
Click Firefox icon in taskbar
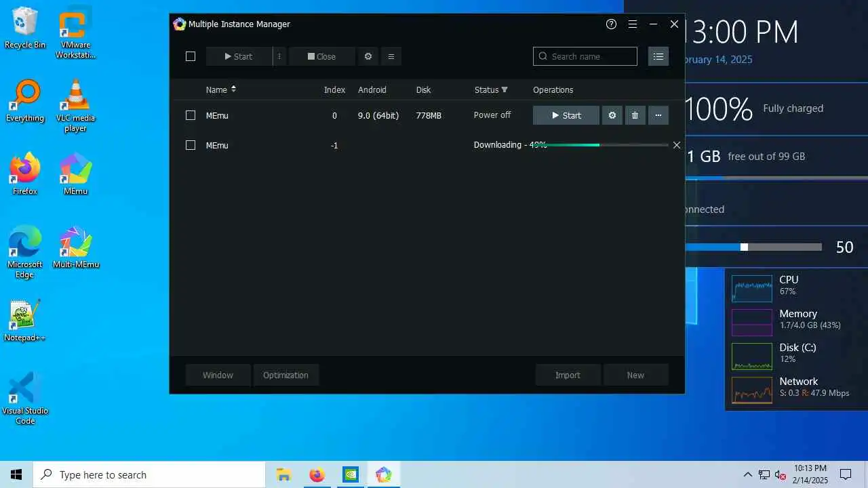(317, 474)
